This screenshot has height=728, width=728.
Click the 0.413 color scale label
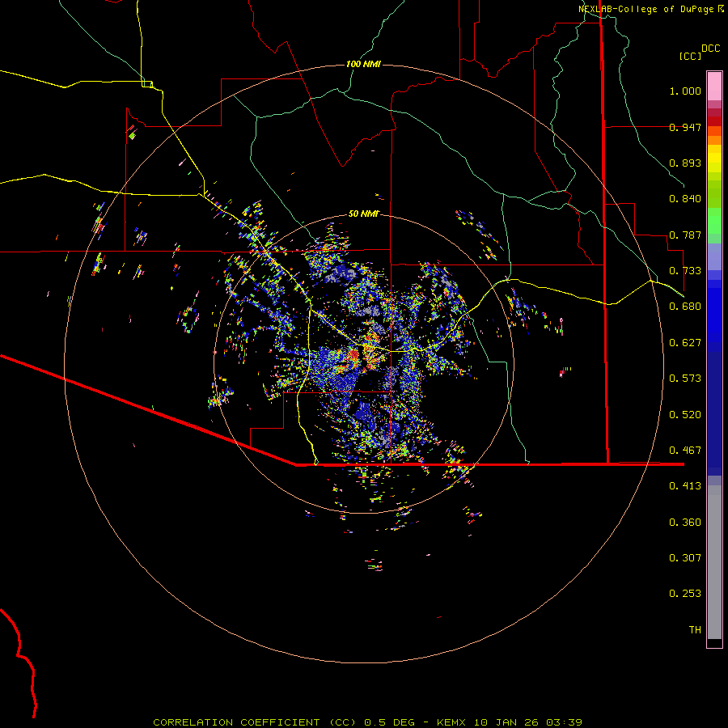click(685, 486)
